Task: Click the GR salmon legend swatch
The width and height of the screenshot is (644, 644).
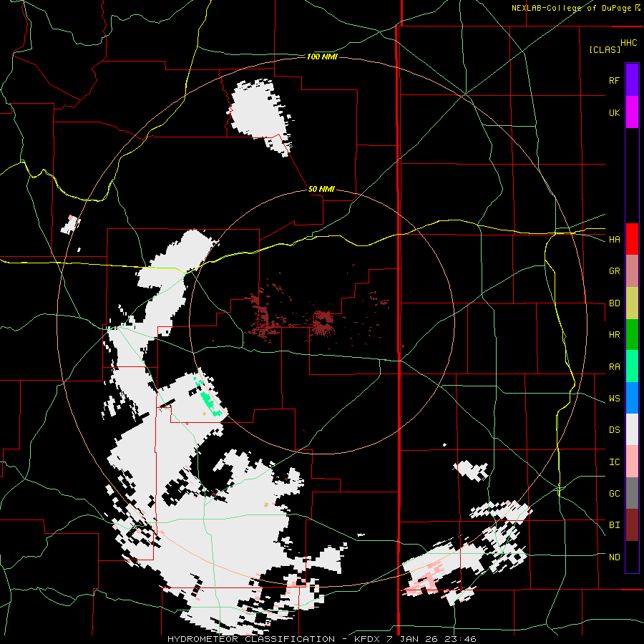Action: coord(632,270)
